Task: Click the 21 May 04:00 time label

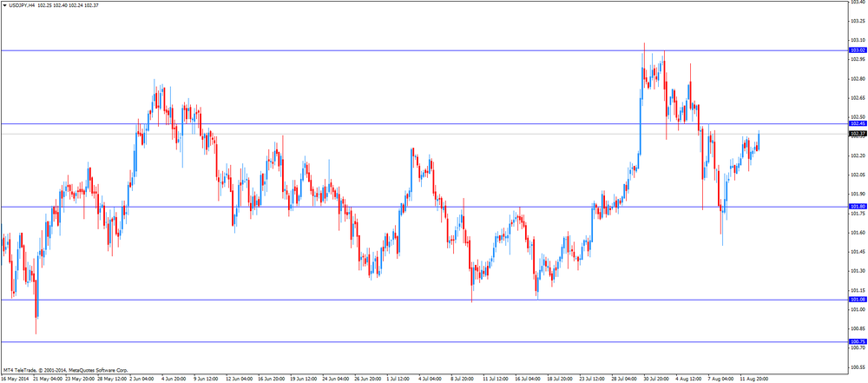Action: point(48,380)
